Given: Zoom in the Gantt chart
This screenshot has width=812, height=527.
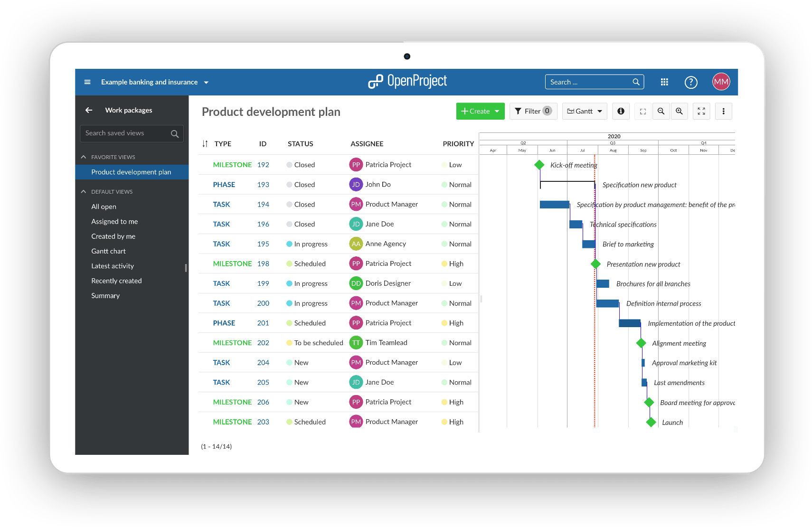Looking at the screenshot, I should click(x=679, y=111).
